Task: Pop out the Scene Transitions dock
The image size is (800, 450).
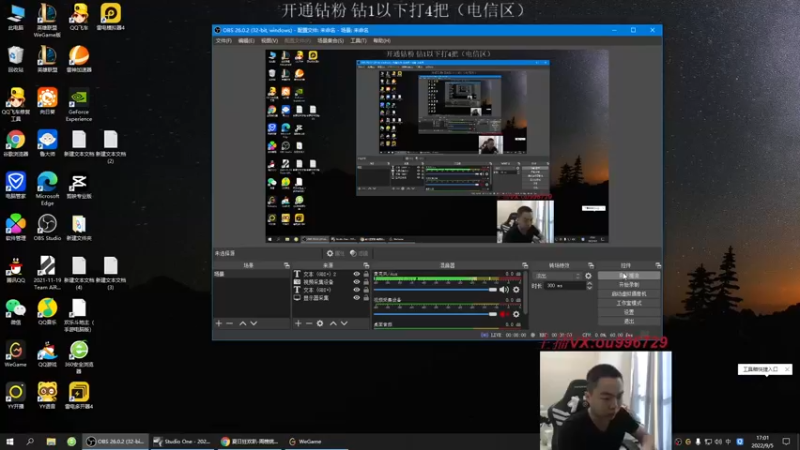Action: click(591, 265)
